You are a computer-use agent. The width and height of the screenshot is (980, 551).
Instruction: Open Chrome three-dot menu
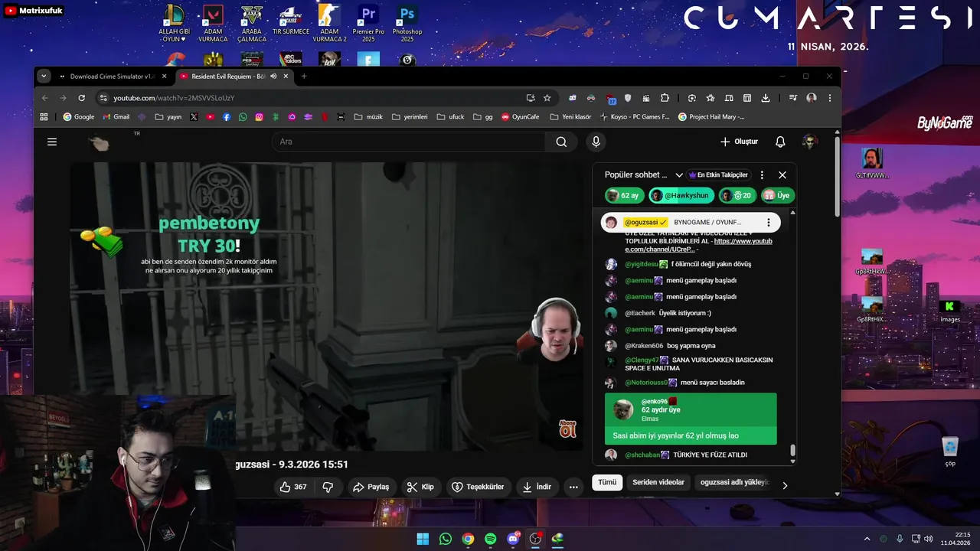(x=829, y=98)
